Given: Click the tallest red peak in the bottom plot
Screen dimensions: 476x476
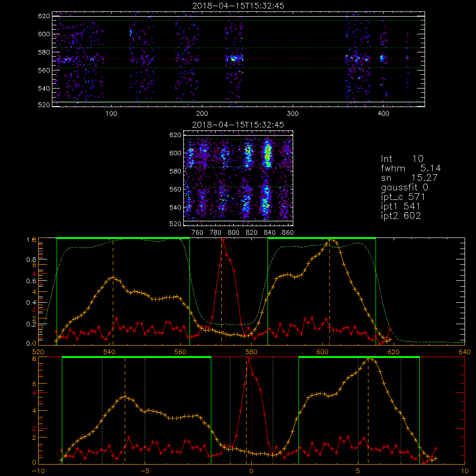Looking at the screenshot, I should pyautogui.click(x=249, y=359).
